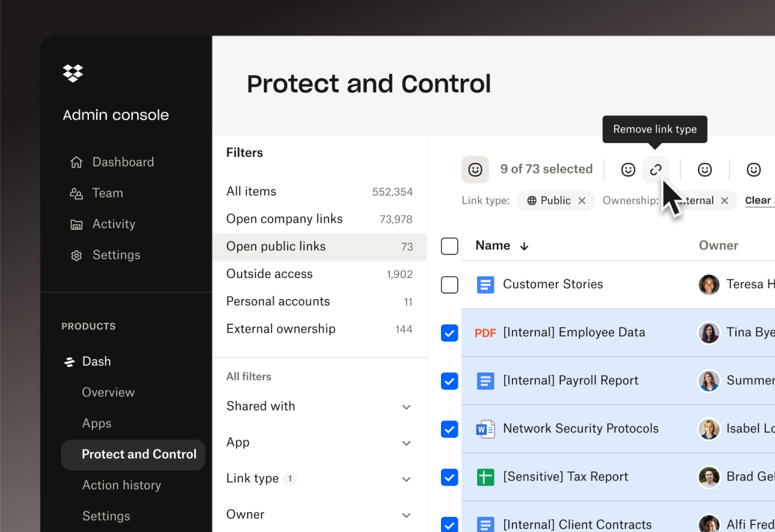Sort by the Owner column header
Image resolution: width=775 pixels, height=532 pixels.
pos(719,246)
